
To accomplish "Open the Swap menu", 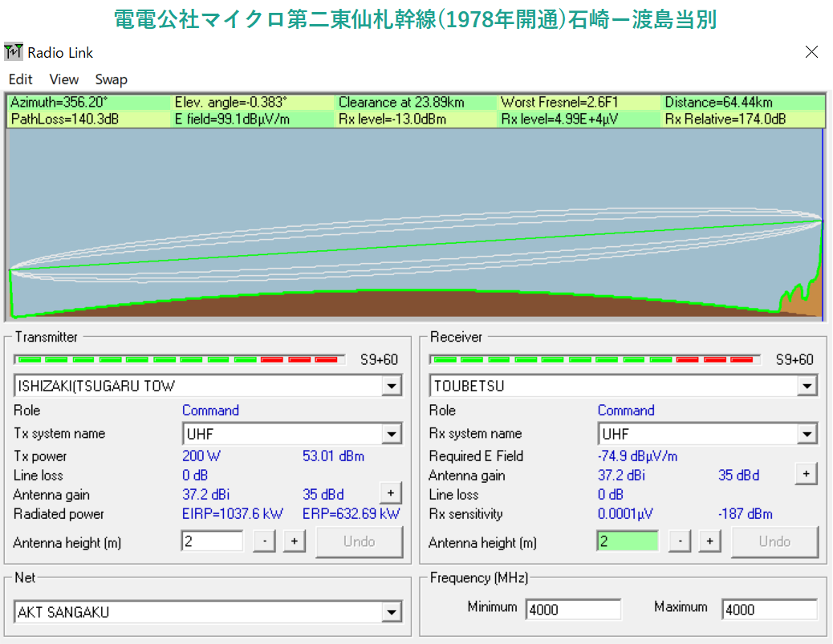I will click(x=111, y=79).
